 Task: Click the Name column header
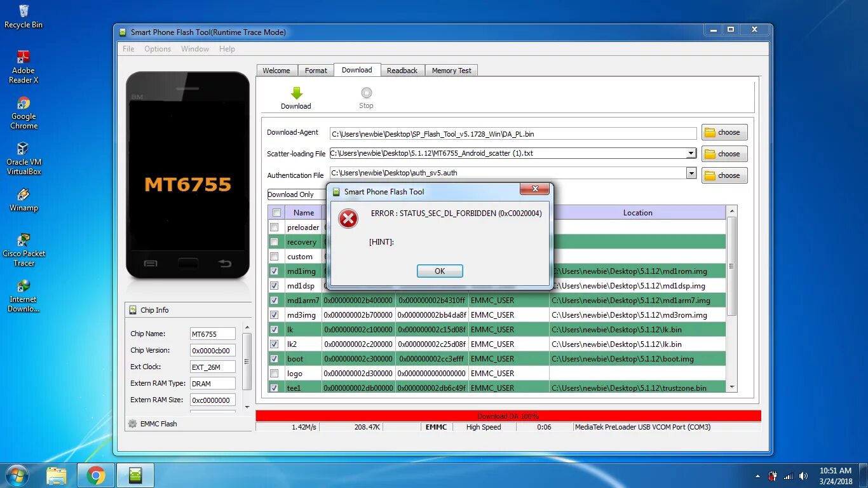[303, 213]
